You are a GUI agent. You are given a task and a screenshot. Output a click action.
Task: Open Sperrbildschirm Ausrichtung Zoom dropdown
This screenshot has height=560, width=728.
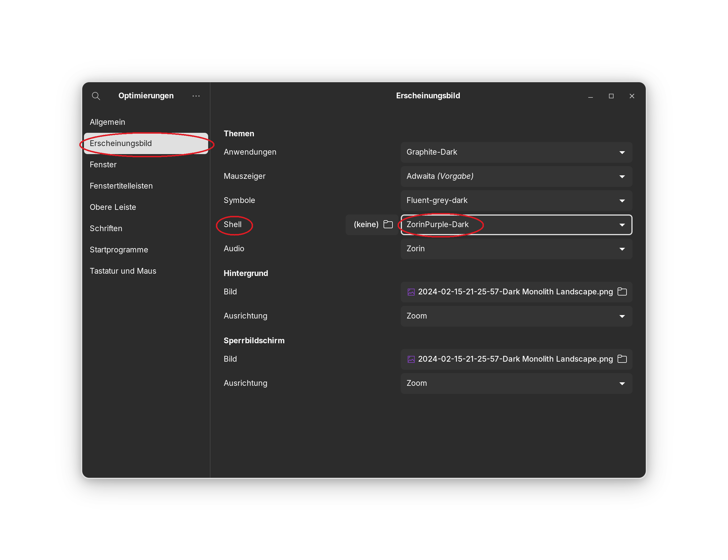[516, 383]
